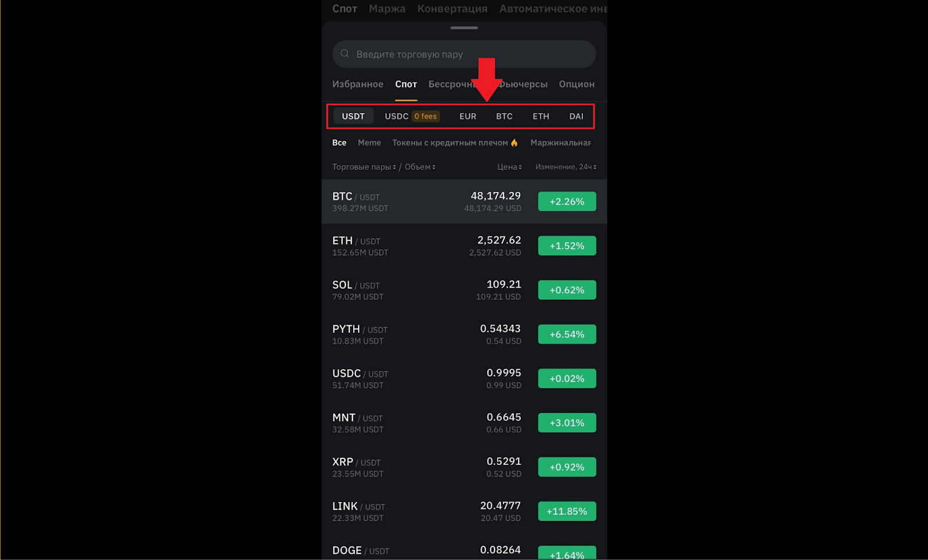Switch to the Опцион tab

(577, 84)
